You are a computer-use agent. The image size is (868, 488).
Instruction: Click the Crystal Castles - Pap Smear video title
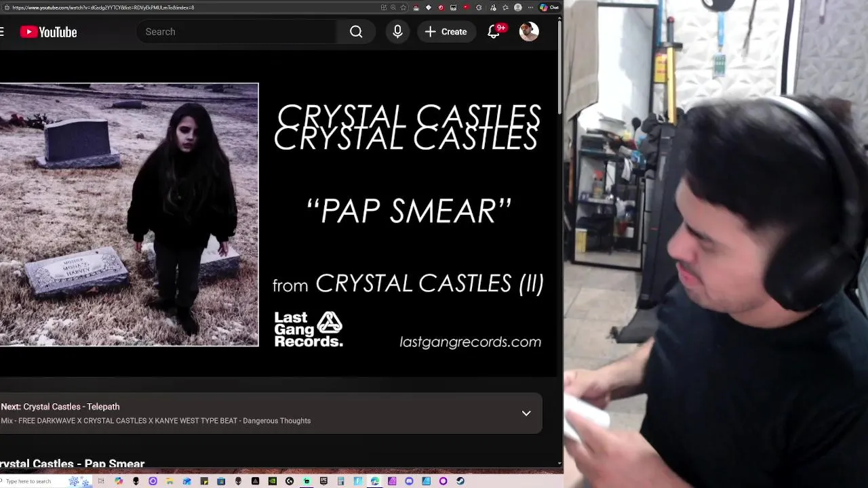[72, 464]
